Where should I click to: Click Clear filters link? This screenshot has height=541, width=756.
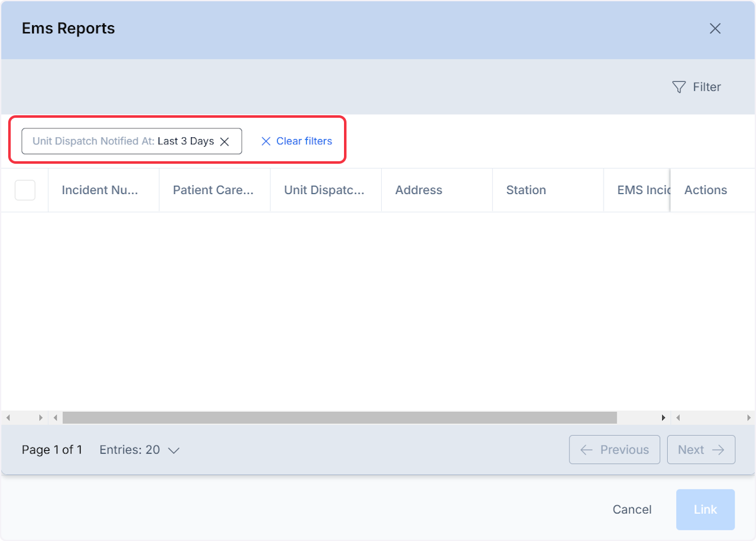[296, 141]
